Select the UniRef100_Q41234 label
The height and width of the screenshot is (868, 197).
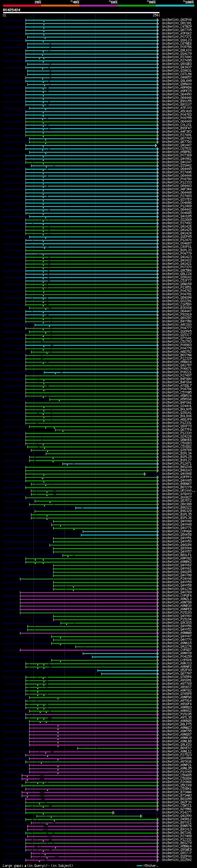click(177, 589)
